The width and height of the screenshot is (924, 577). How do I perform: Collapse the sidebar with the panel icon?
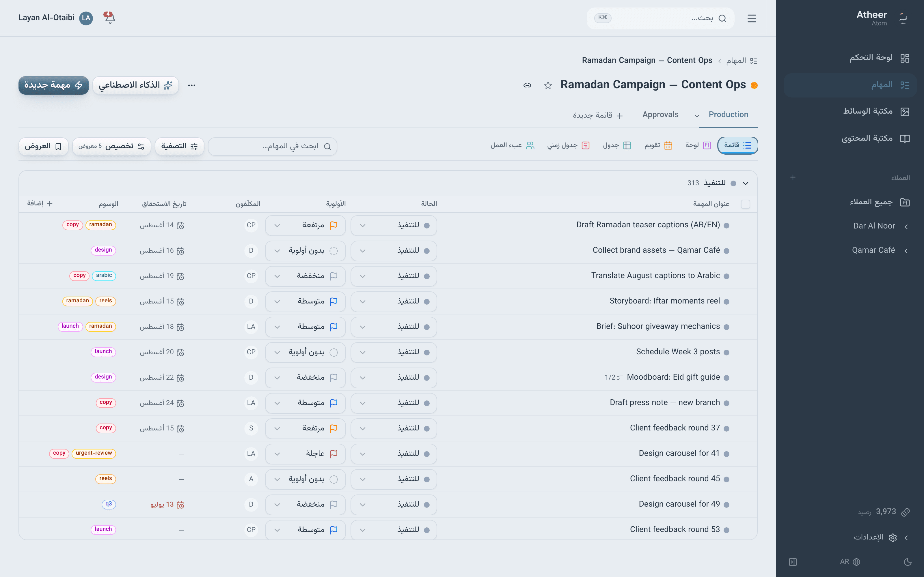pos(793,562)
